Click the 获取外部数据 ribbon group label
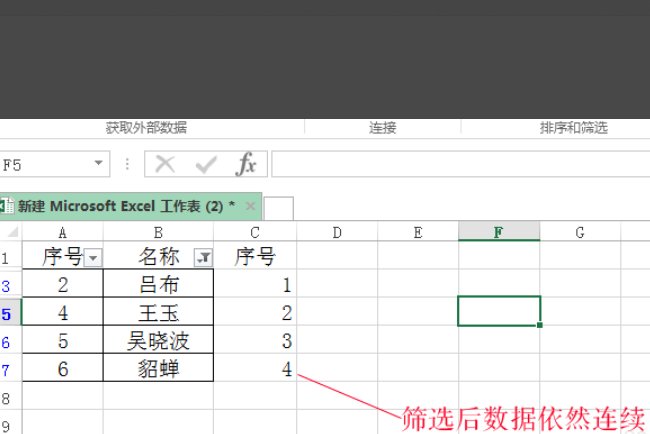This screenshot has height=434, width=650. click(146, 128)
